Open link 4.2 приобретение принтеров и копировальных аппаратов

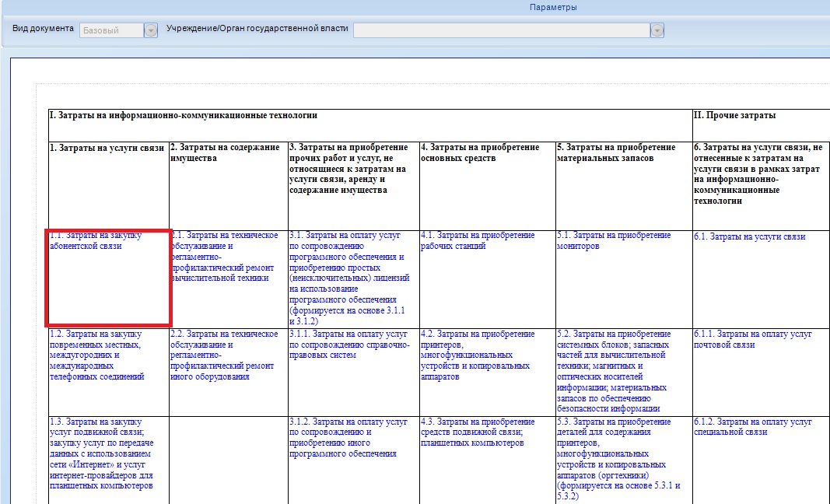pos(478,355)
